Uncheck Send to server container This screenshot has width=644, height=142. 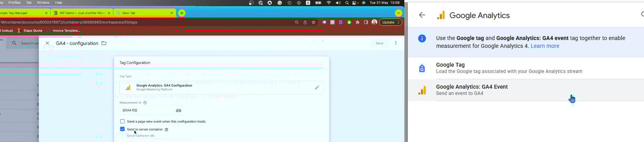pyautogui.click(x=122, y=129)
